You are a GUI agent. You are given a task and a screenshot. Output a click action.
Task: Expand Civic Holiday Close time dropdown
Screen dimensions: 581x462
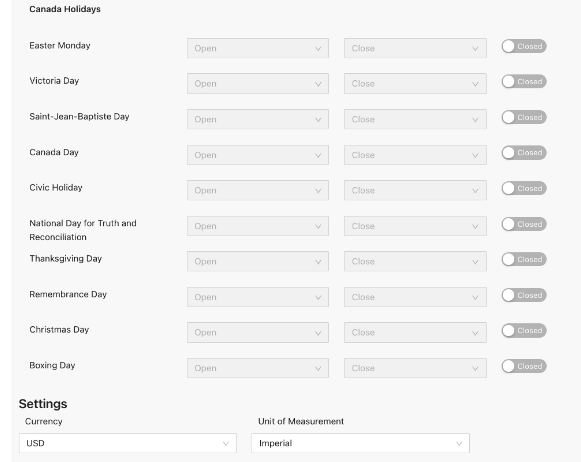[x=415, y=190]
